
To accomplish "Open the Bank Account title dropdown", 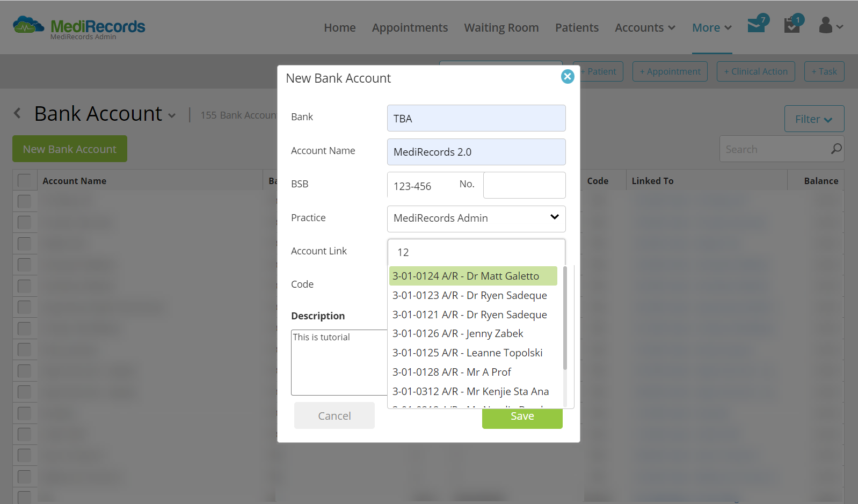I will (x=172, y=115).
